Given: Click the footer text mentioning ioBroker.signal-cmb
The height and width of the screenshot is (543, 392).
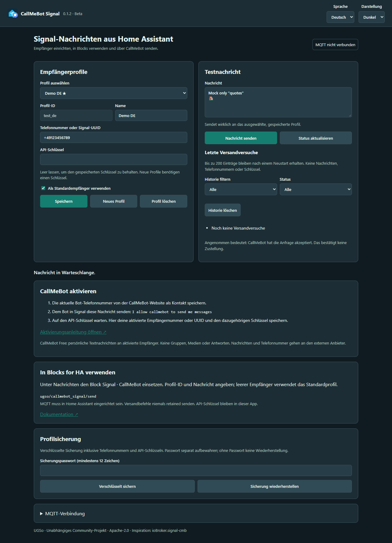Looking at the screenshot, I should 110,530.
